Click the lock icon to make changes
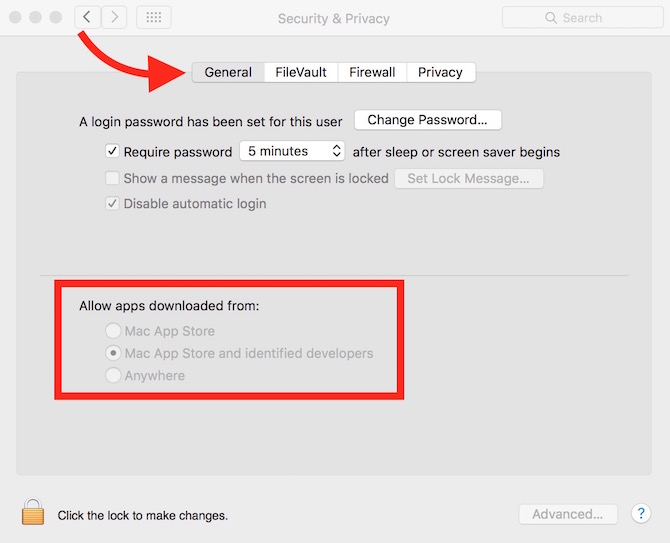The image size is (670, 543). pos(33,513)
